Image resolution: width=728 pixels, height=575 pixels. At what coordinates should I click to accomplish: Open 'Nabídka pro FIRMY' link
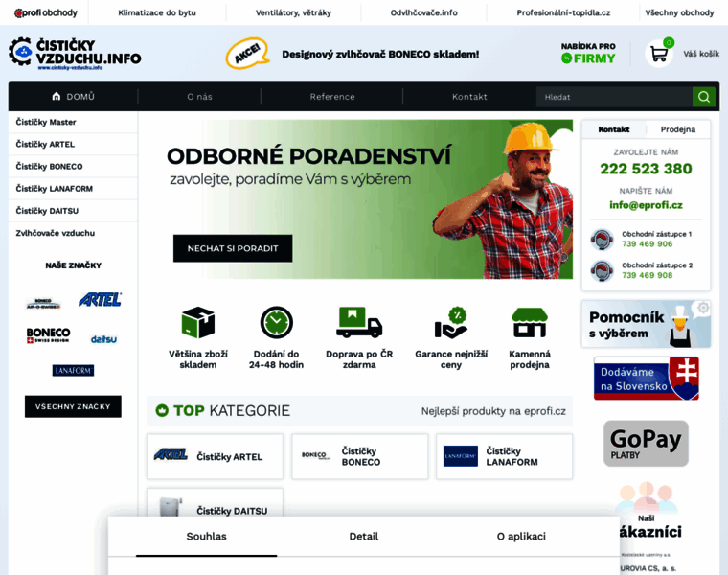(x=588, y=53)
